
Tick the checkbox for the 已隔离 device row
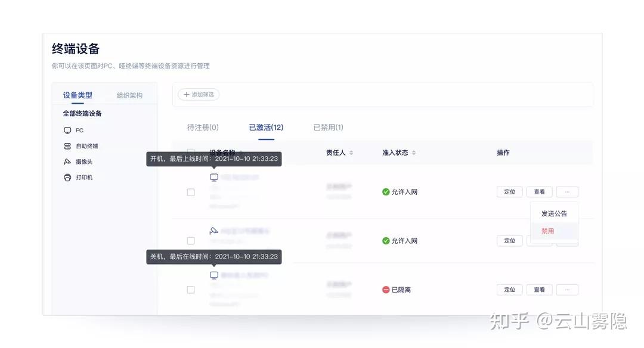click(191, 290)
